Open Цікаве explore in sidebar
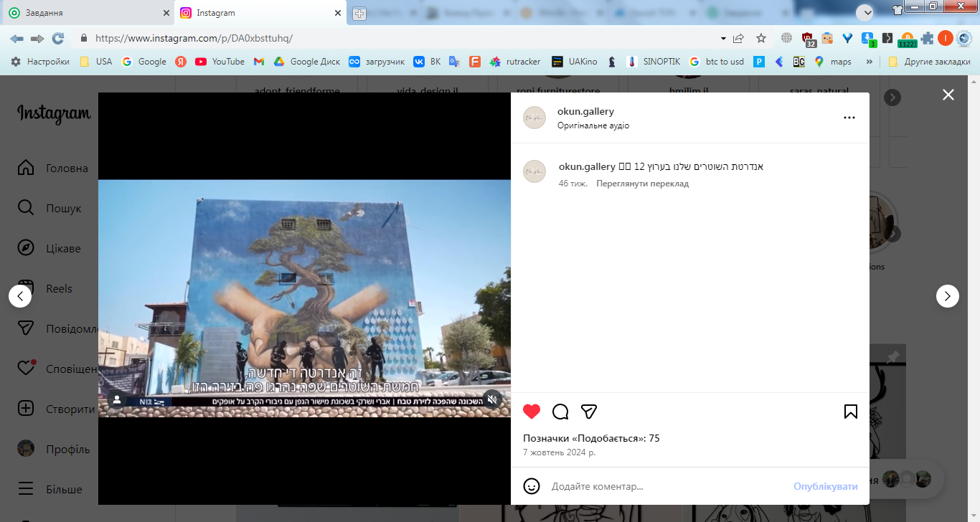 click(x=49, y=249)
